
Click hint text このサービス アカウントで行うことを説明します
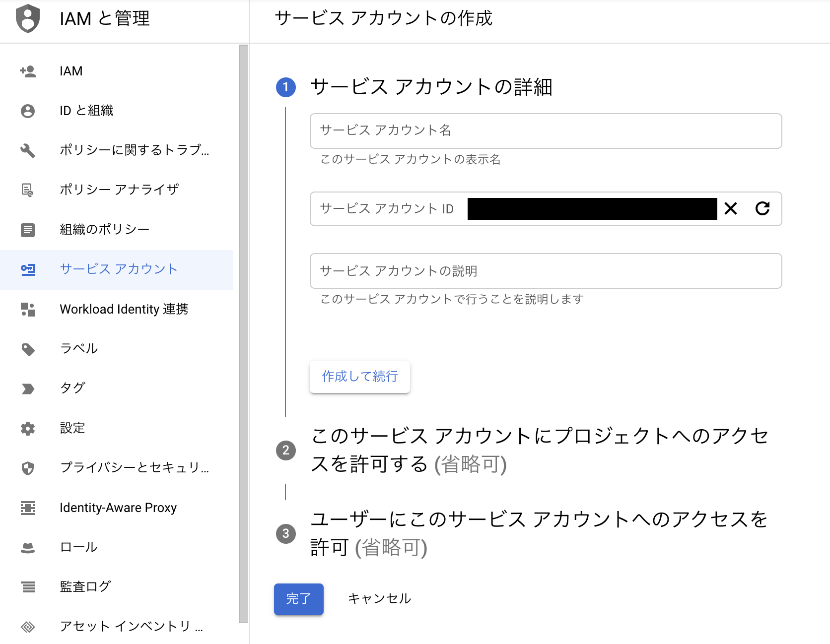pyautogui.click(x=452, y=299)
